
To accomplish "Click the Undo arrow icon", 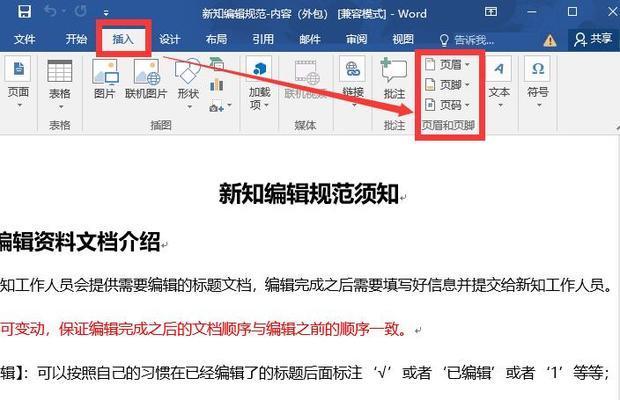I will tap(50, 11).
